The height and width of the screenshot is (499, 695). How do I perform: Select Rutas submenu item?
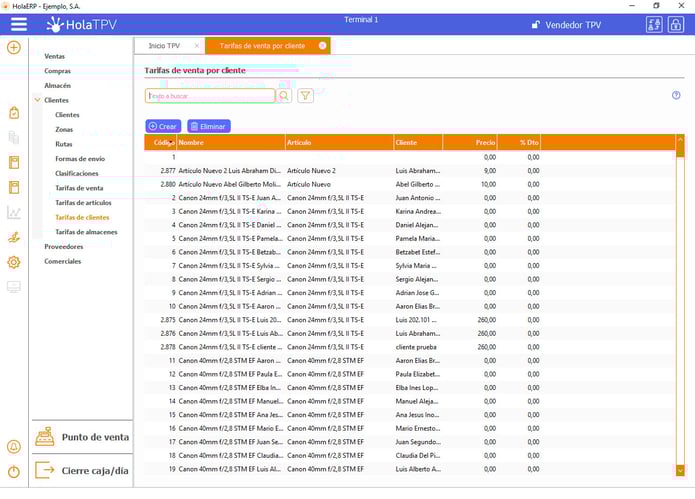(x=64, y=144)
